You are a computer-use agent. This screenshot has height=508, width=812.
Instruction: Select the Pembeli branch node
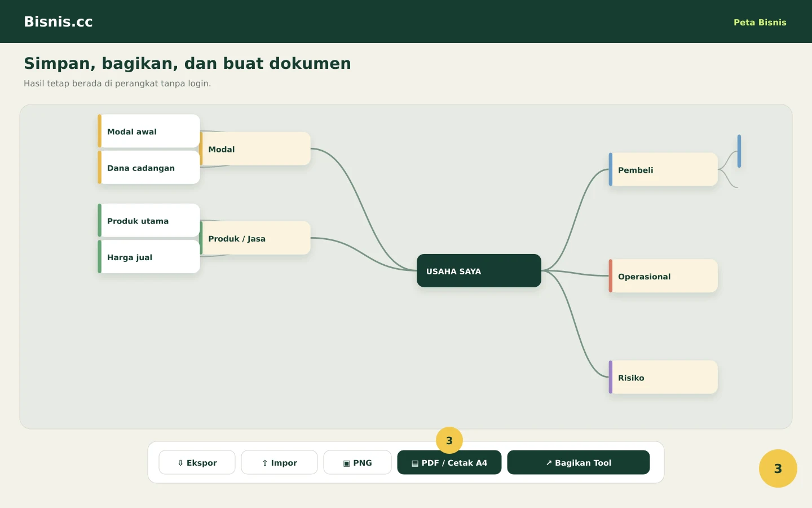point(663,169)
